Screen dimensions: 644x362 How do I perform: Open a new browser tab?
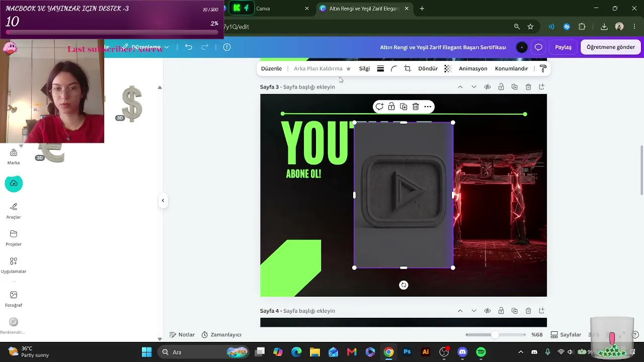coord(422,9)
